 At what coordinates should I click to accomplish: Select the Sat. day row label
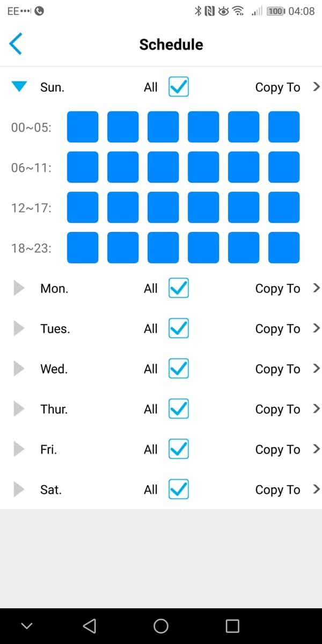[50, 489]
